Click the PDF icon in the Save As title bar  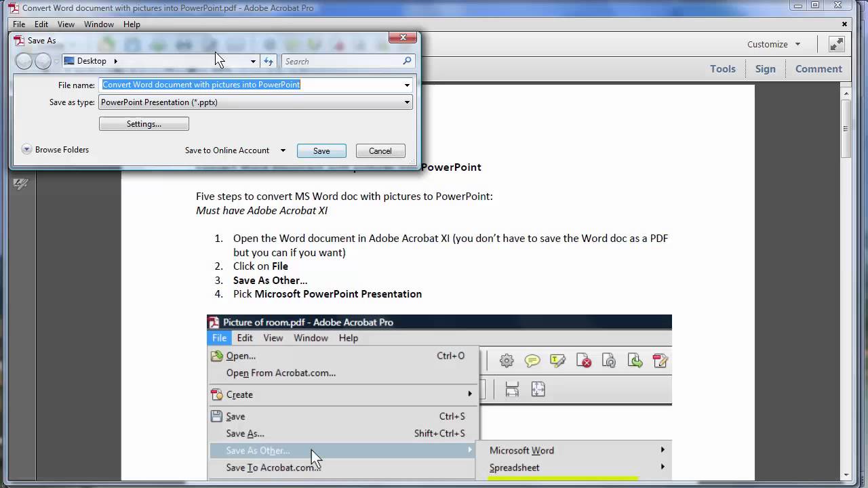point(19,41)
